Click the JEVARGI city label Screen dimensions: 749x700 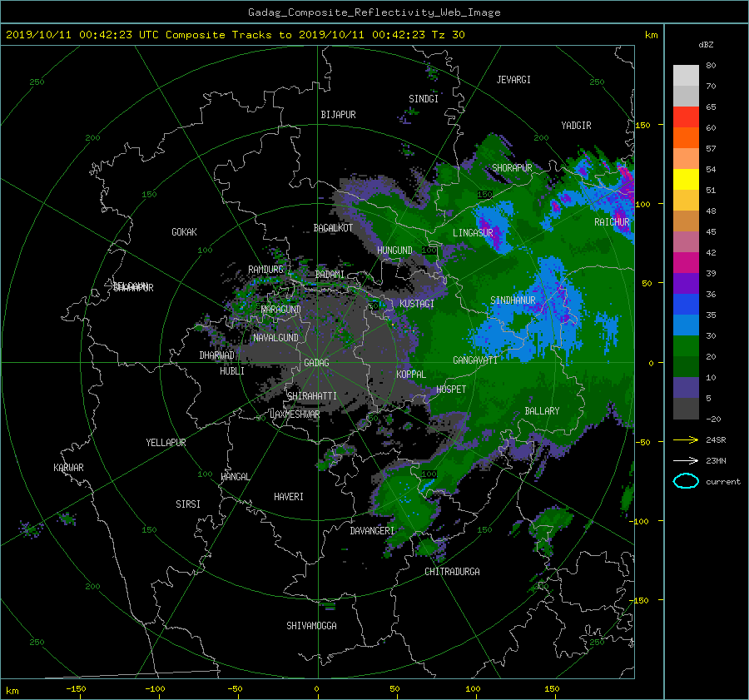click(x=513, y=80)
